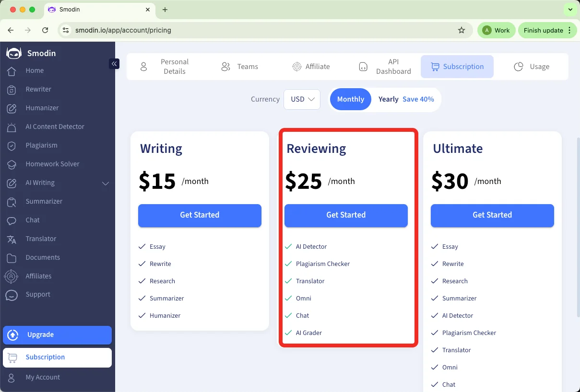Click the Upgrade arrow icon
The image size is (580, 392).
point(13,335)
